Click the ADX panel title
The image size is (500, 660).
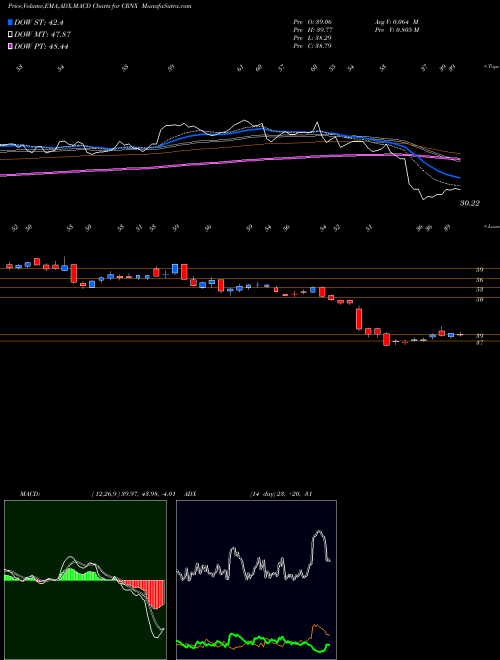coord(190,494)
